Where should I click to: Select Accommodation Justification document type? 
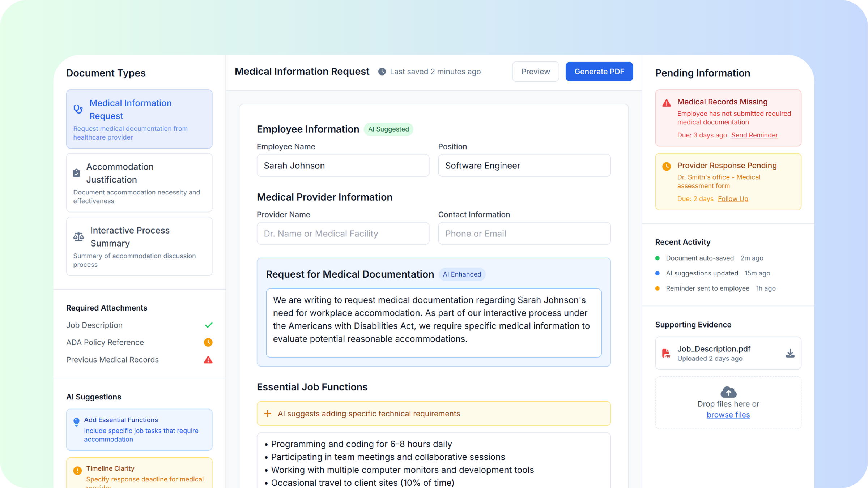click(139, 183)
